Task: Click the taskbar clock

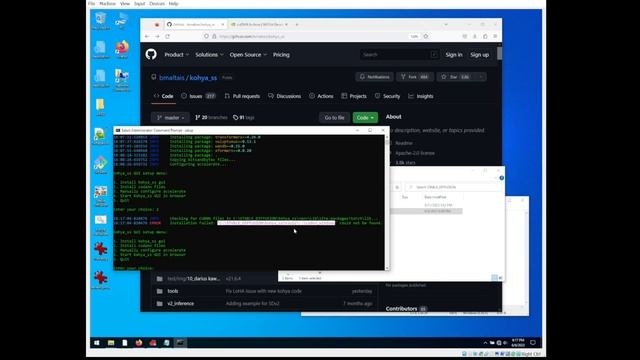Action: (518, 343)
